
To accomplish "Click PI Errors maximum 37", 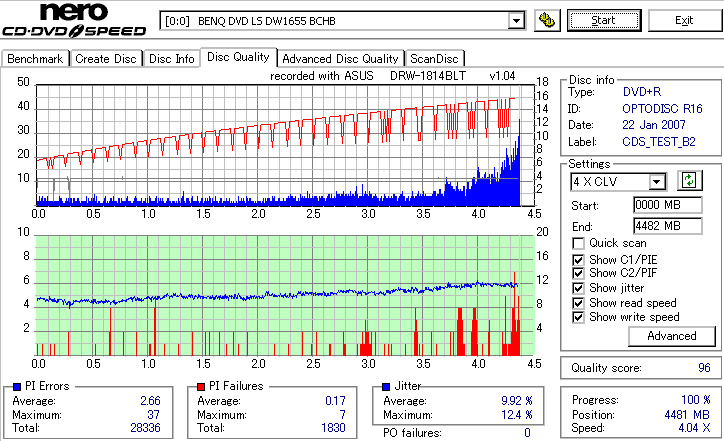I will (153, 415).
